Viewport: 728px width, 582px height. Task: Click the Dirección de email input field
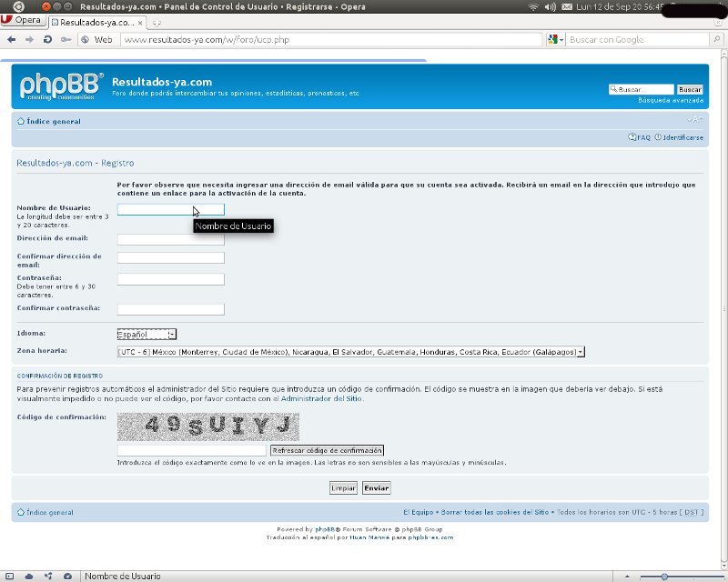(x=170, y=239)
